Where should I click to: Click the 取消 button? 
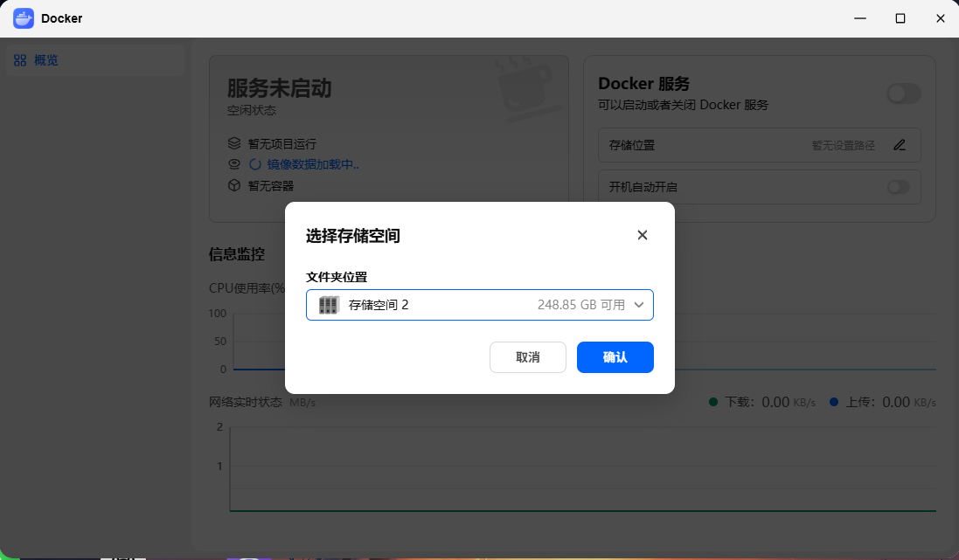pos(528,357)
